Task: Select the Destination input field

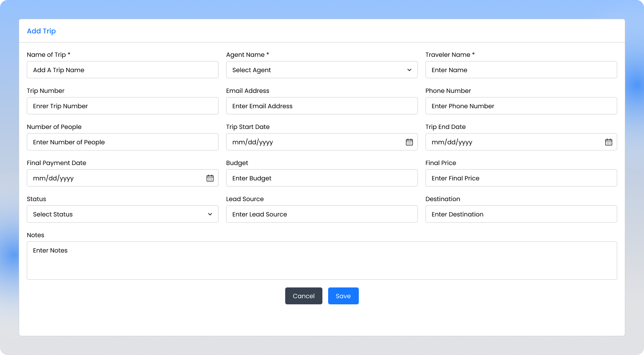Action: click(521, 214)
